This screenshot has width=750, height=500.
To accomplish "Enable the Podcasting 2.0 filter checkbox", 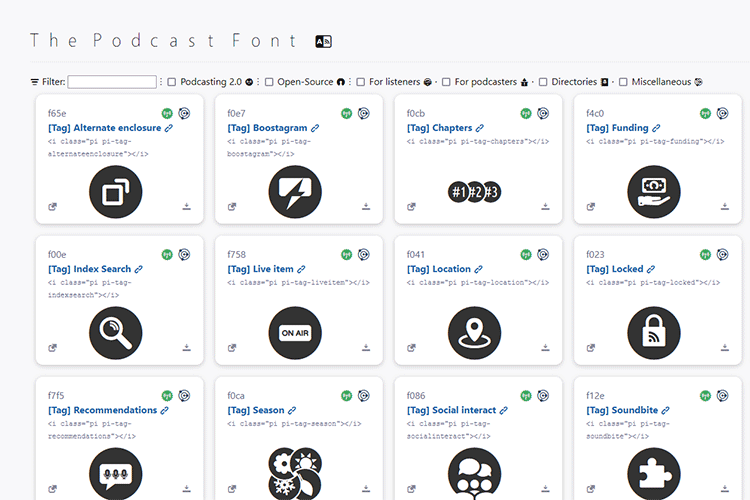I will [172, 82].
